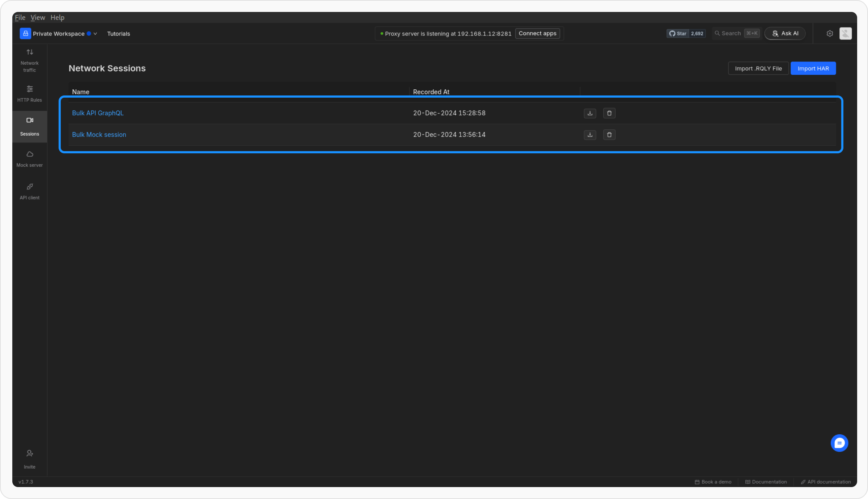This screenshot has width=868, height=499.
Task: Click the Import HAR button
Action: (x=813, y=68)
